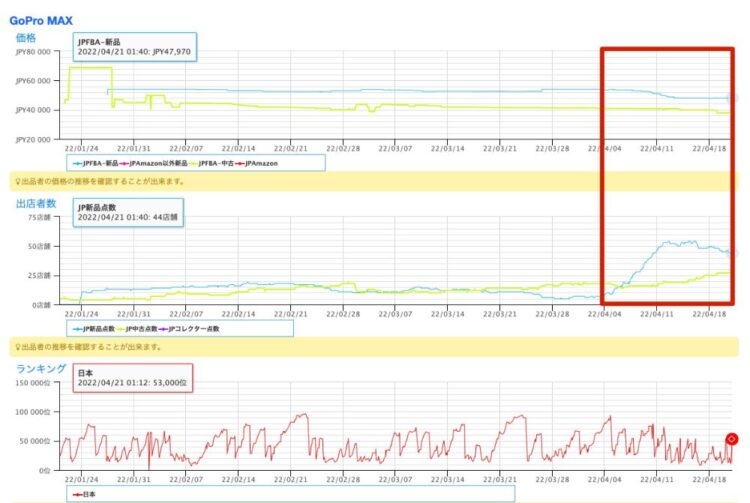This screenshot has width=750, height=503.
Task: Click the red diamond marker on ranking chart
Action: [732, 439]
